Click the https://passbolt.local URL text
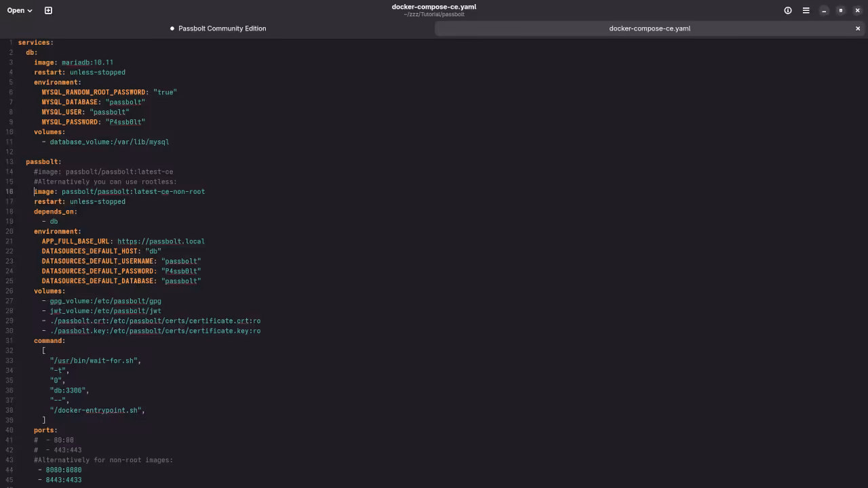 tap(161, 241)
